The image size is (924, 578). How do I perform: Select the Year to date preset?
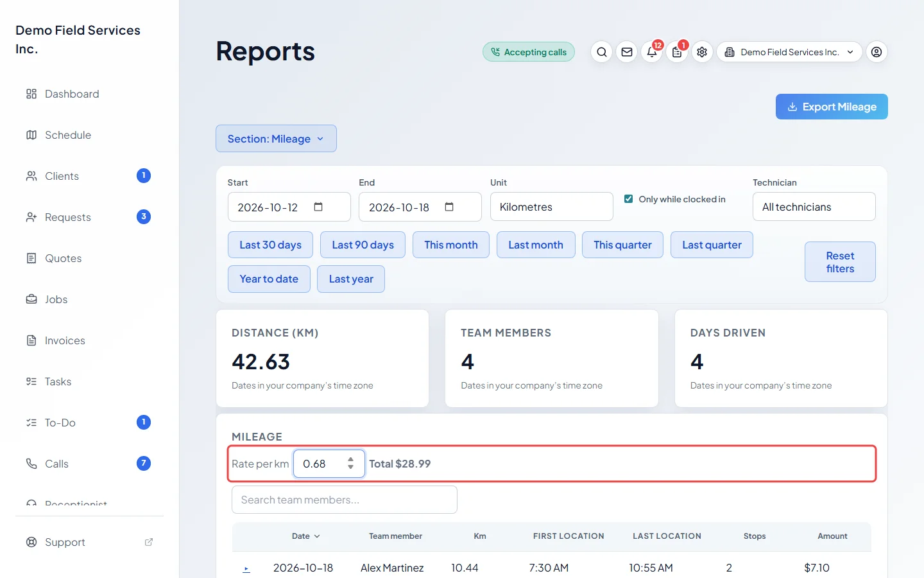click(x=269, y=279)
